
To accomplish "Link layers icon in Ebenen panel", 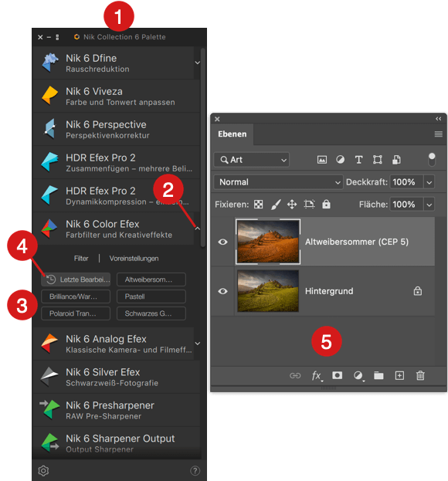I will click(295, 375).
